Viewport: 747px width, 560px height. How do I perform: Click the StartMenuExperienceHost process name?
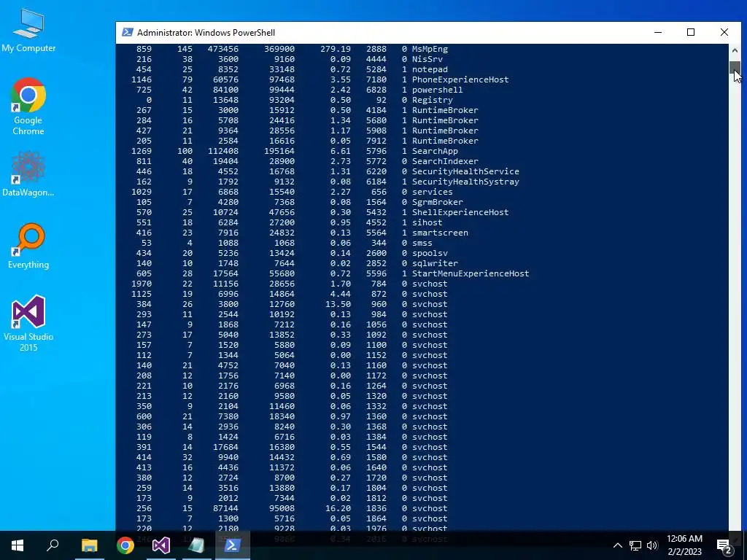click(471, 274)
